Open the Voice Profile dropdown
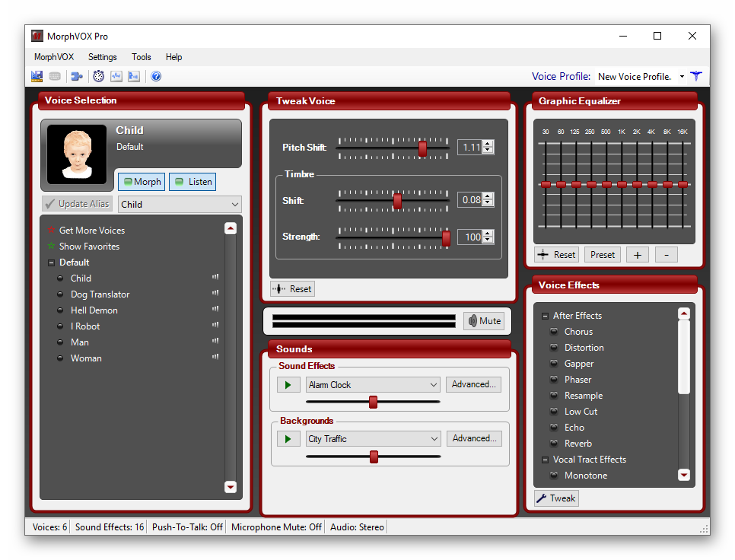The image size is (735, 560). point(682,77)
